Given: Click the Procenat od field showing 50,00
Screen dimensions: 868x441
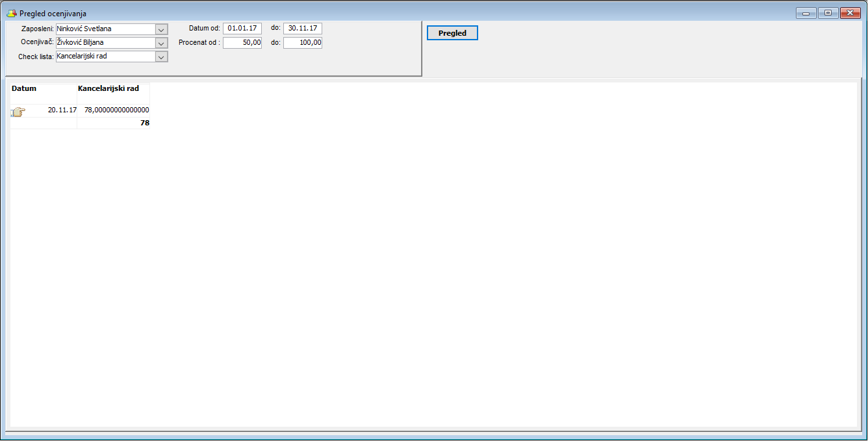Looking at the screenshot, I should tap(242, 43).
